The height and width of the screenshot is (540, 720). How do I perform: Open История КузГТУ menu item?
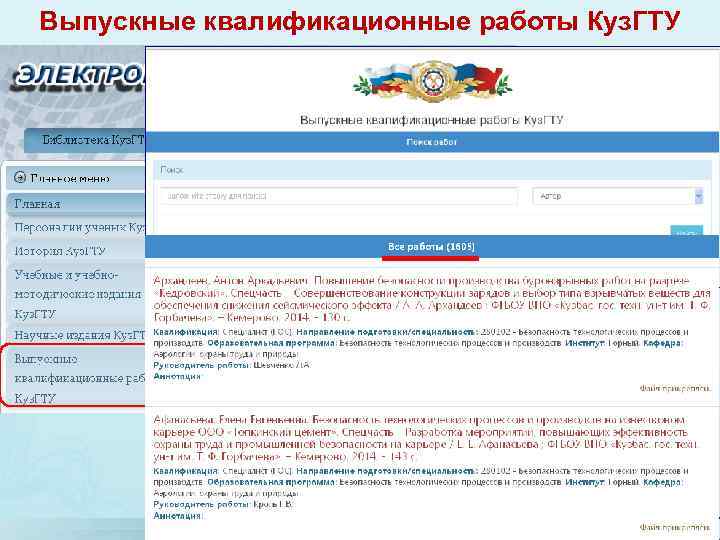76,251
